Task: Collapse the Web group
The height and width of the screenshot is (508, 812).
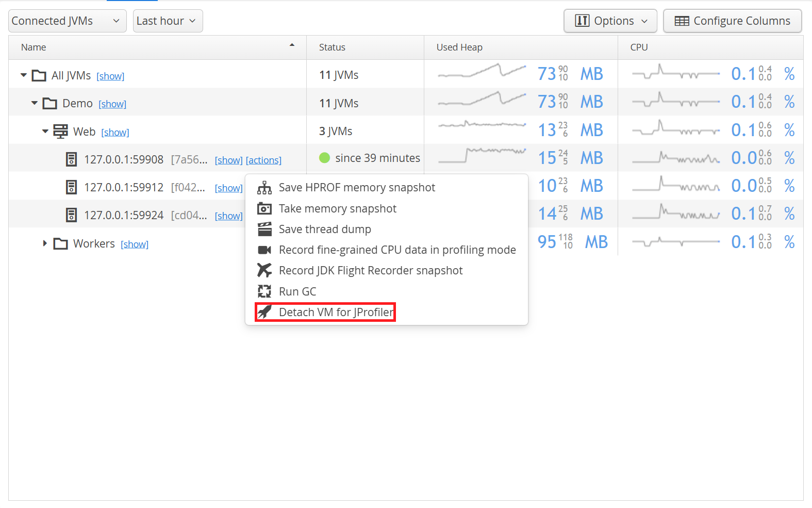Action: (45, 132)
